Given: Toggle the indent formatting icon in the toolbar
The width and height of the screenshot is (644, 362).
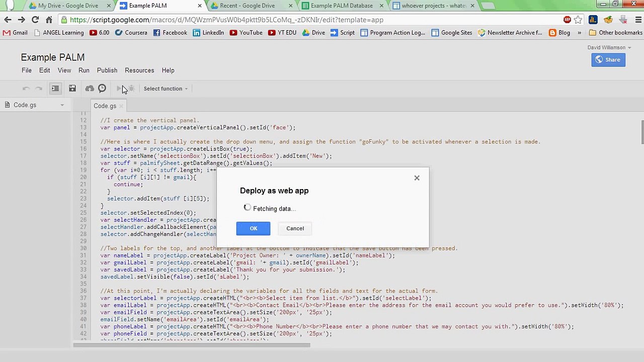Looking at the screenshot, I should [x=55, y=88].
